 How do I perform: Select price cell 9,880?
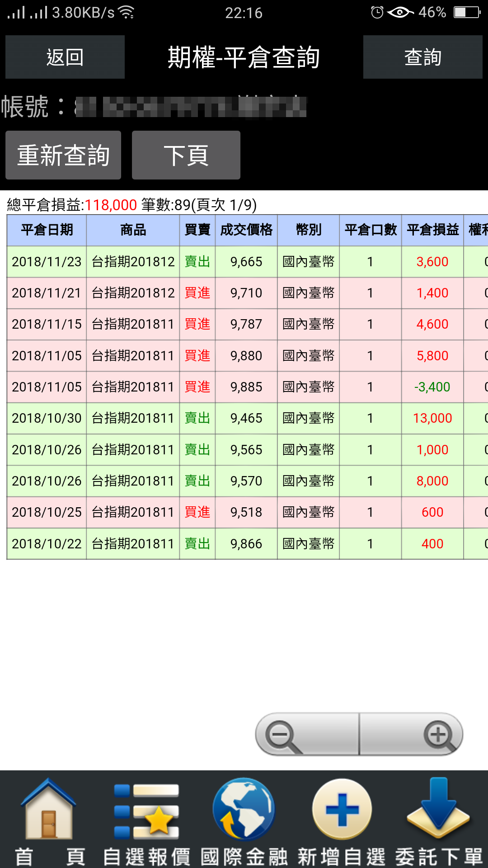246,356
